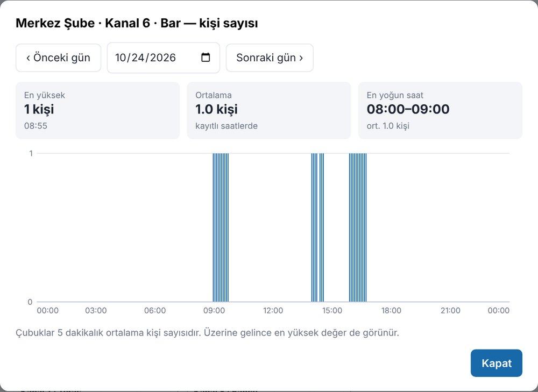This screenshot has height=392, width=538.
Task: Click the bar cluster after 09:00
Action: pyautogui.click(x=221, y=227)
